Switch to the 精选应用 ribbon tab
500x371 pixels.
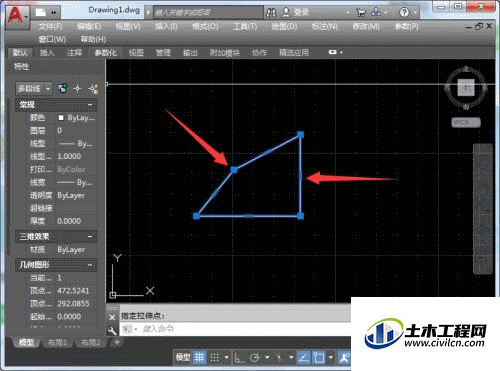point(294,52)
